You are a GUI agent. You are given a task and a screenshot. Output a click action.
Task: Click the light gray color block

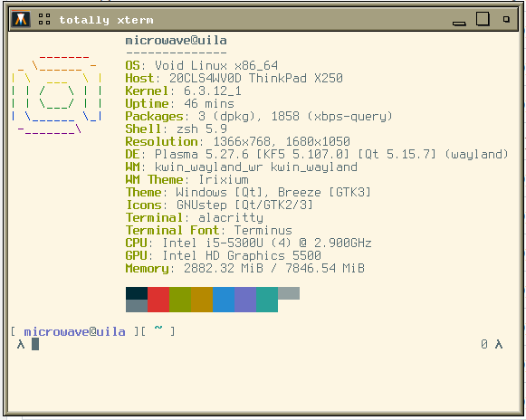click(289, 293)
